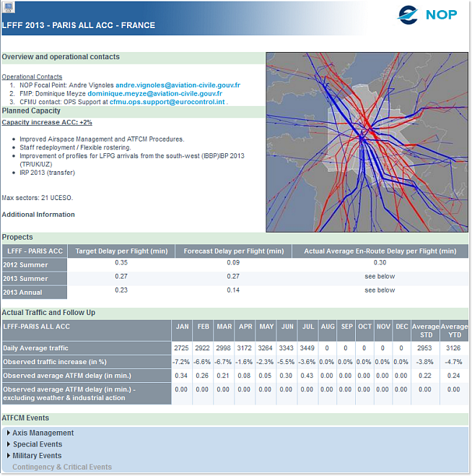The image size is (472, 476).
Task: Open dominique.meyze@aviation-civile.gouv.fr email link
Action: [x=154, y=94]
